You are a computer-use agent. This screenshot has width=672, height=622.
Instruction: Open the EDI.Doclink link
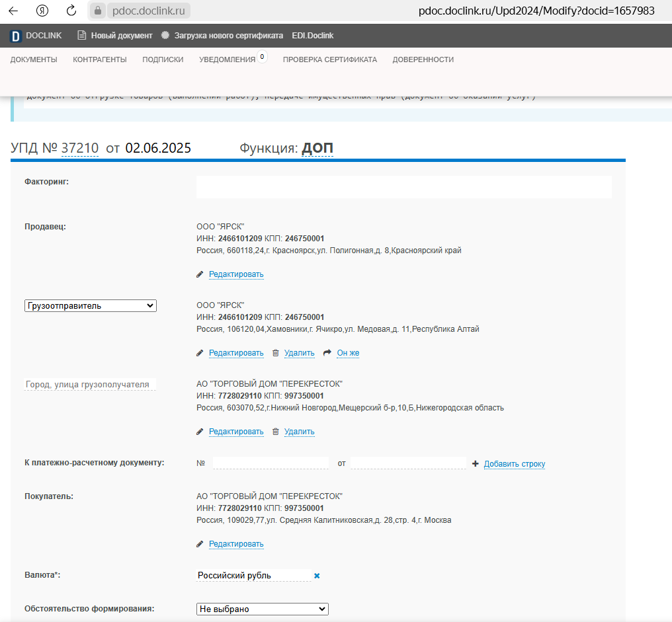pyautogui.click(x=312, y=36)
